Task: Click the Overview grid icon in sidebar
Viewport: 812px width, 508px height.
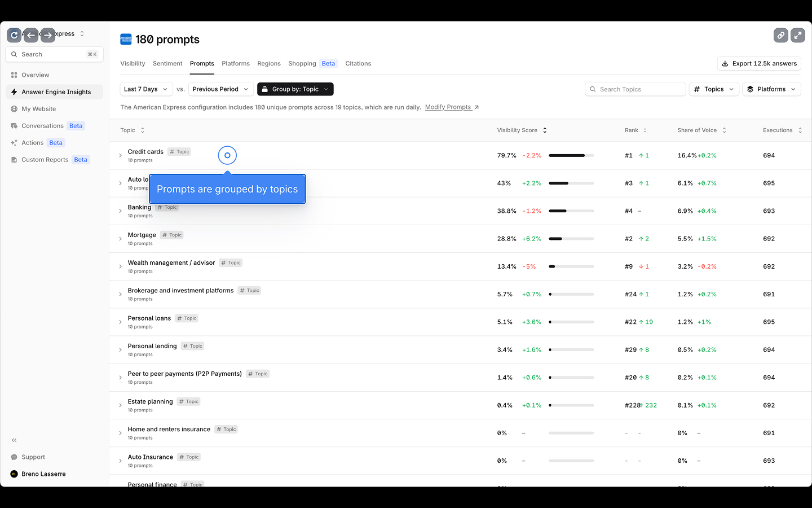Action: click(x=14, y=75)
